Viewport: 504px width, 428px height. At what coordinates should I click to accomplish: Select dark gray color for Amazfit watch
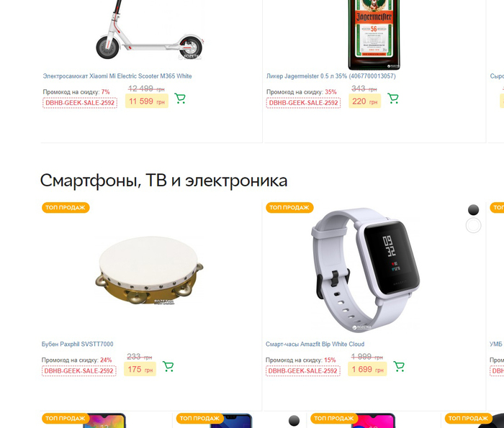coord(474,210)
